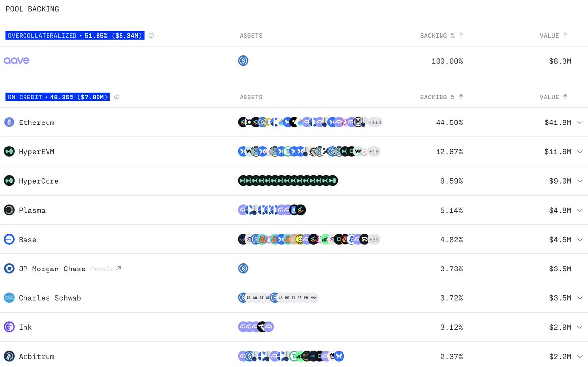Click the $2.9M value in Ink row
This screenshot has width=588, height=367.
[x=560, y=327]
